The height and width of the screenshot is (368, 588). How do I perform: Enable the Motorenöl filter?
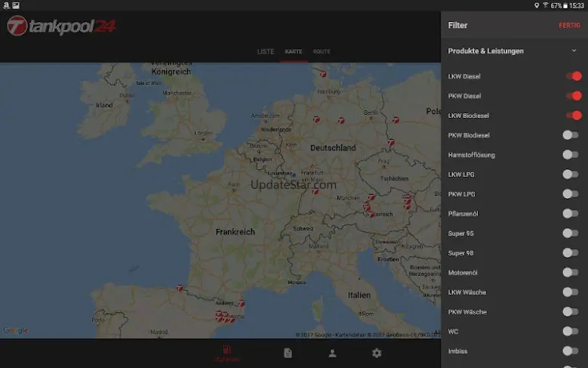coord(571,272)
